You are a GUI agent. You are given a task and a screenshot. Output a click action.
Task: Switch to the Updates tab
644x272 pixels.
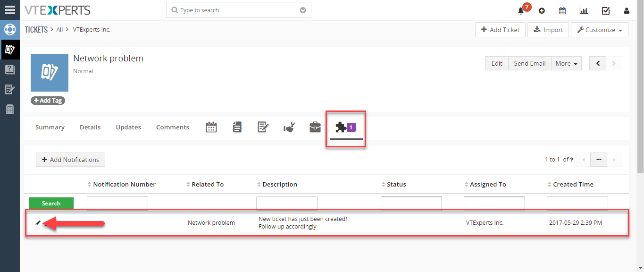(x=128, y=127)
